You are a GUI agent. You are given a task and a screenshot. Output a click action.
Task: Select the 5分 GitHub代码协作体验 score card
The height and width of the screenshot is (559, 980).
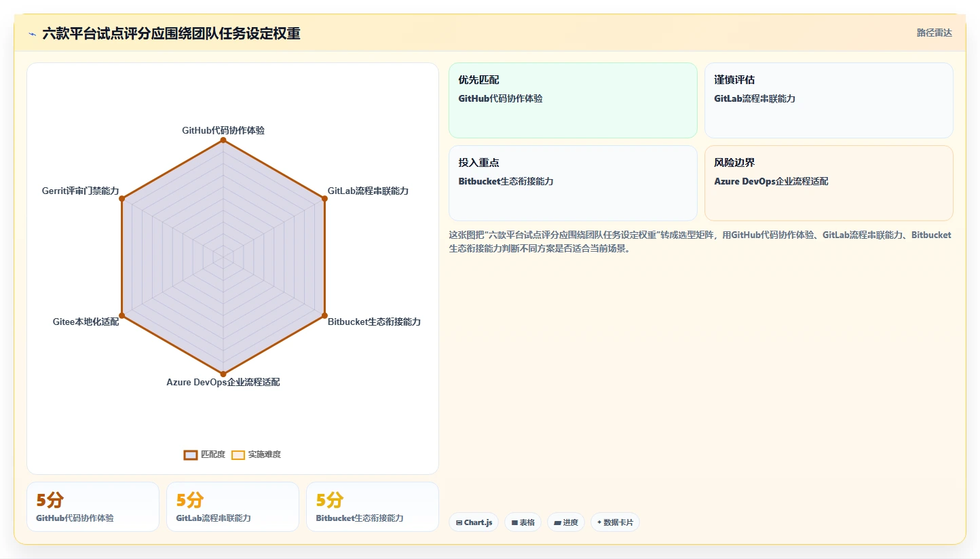(93, 507)
